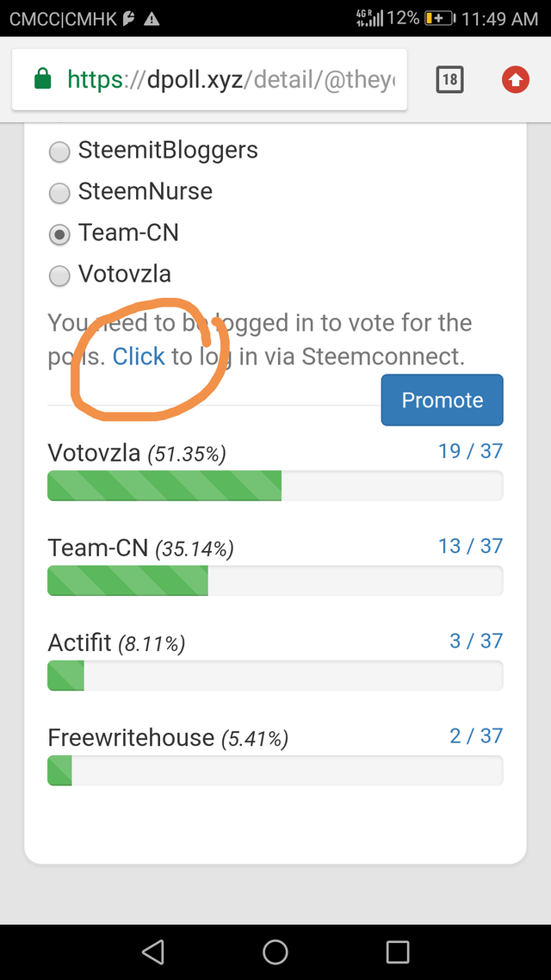The height and width of the screenshot is (980, 551).
Task: Click the blue Promote button
Action: click(442, 400)
